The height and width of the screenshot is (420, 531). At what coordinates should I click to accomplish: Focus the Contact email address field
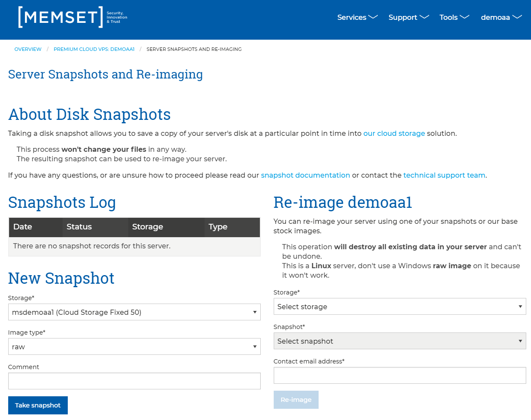pyautogui.click(x=400, y=376)
